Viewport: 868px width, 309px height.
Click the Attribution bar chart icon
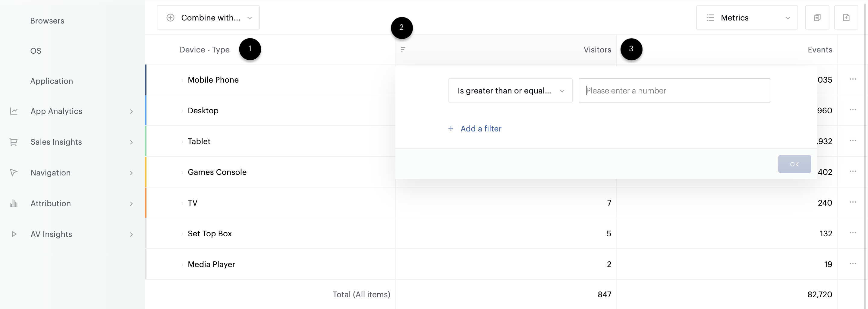[x=14, y=203]
